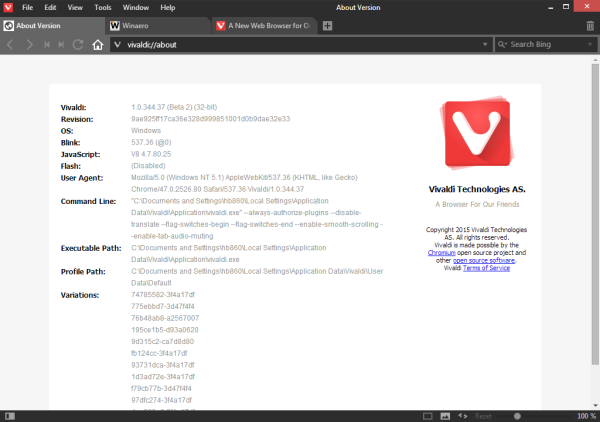The width and height of the screenshot is (600, 422).
Task: Click variation 76b48ab8-a2567007
Action: pos(165,318)
